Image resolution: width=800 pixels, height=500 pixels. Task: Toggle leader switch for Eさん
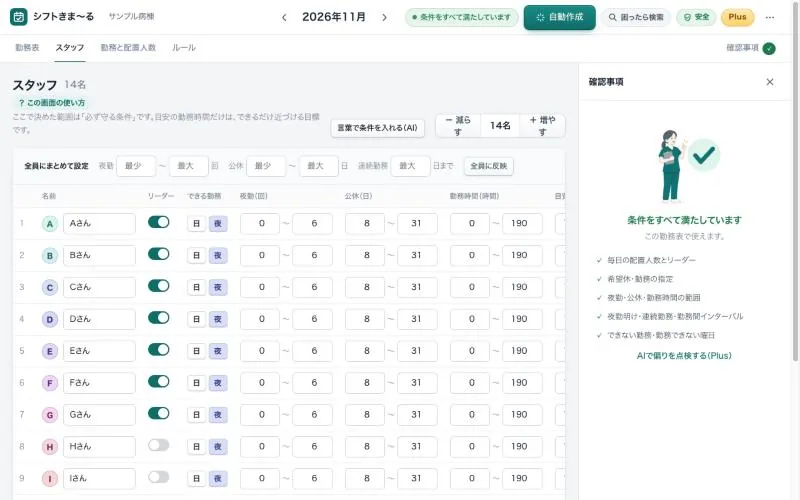(159, 349)
